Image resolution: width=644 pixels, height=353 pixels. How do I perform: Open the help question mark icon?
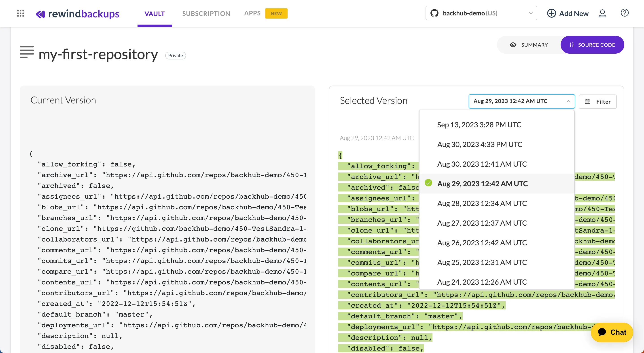(x=625, y=13)
